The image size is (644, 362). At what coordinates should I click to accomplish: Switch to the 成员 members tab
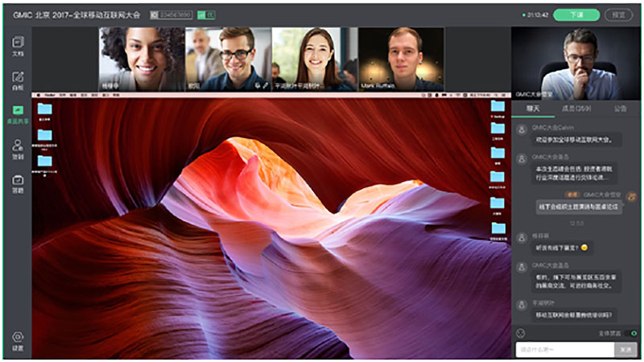(x=576, y=109)
